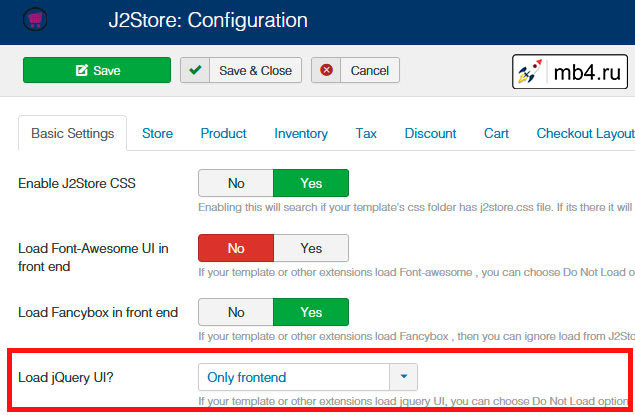Click the Fancybox help text description
Viewport: 635px width, 415px height.
(416, 336)
